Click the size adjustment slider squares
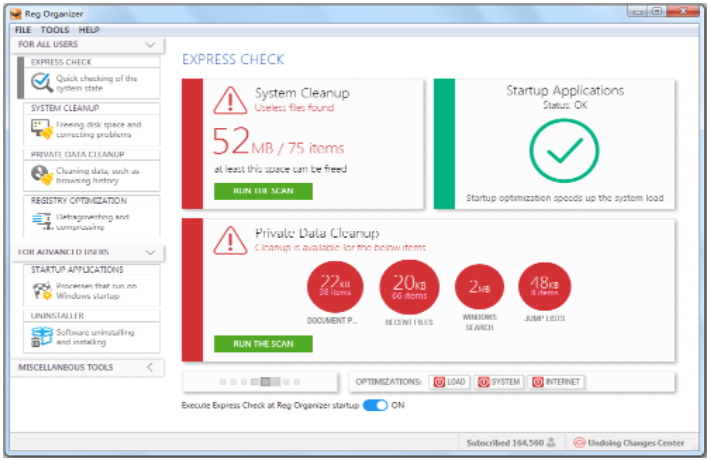The height and width of the screenshot is (461, 711). [x=260, y=382]
